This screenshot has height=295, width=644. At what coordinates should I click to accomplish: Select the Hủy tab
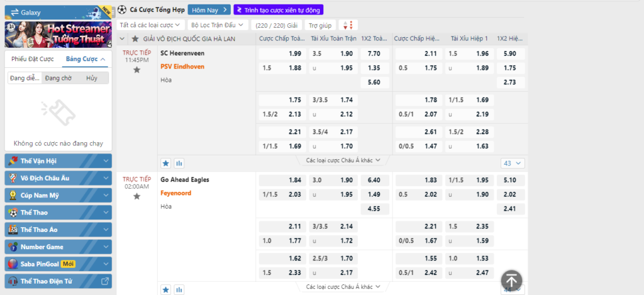click(x=92, y=78)
